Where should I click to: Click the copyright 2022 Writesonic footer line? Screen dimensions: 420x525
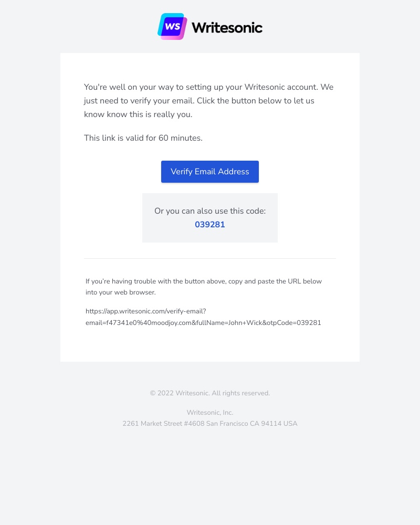point(209,393)
